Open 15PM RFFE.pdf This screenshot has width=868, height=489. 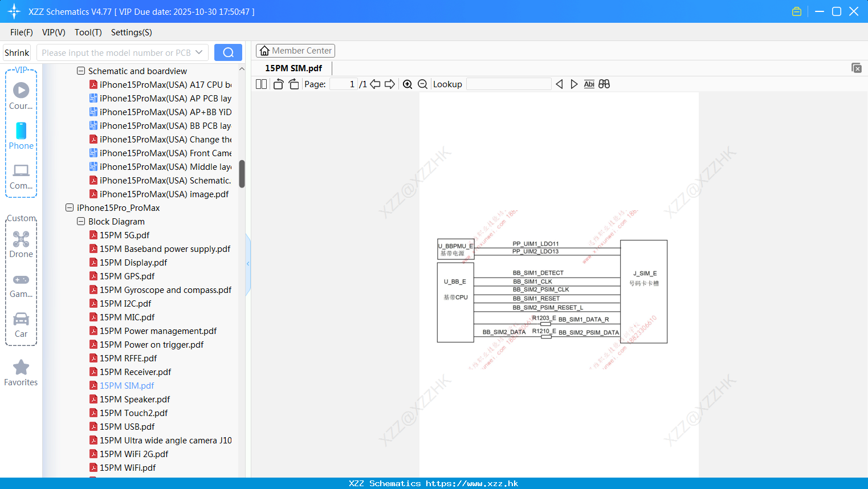(123, 358)
